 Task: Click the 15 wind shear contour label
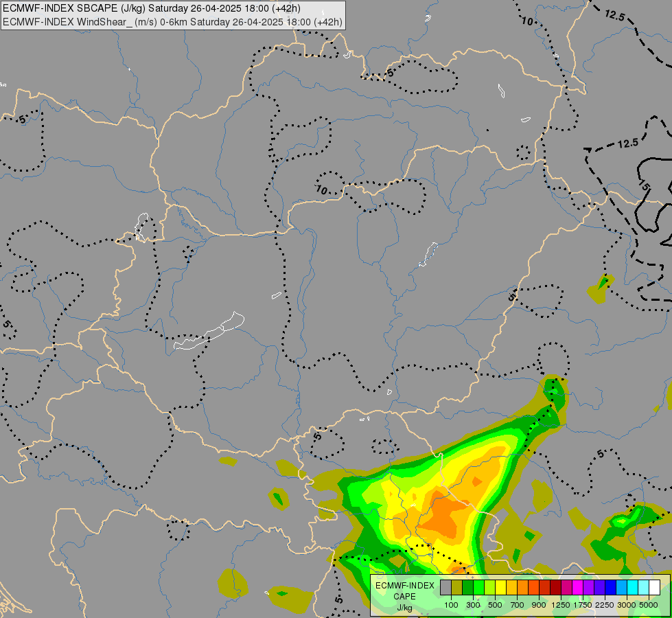coord(644,186)
